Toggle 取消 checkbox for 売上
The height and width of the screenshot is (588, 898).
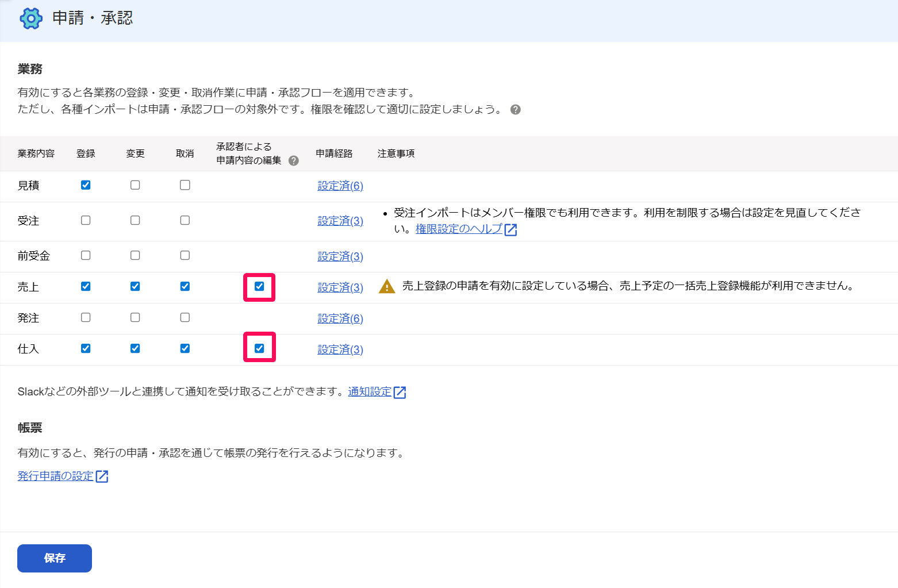[x=185, y=286]
